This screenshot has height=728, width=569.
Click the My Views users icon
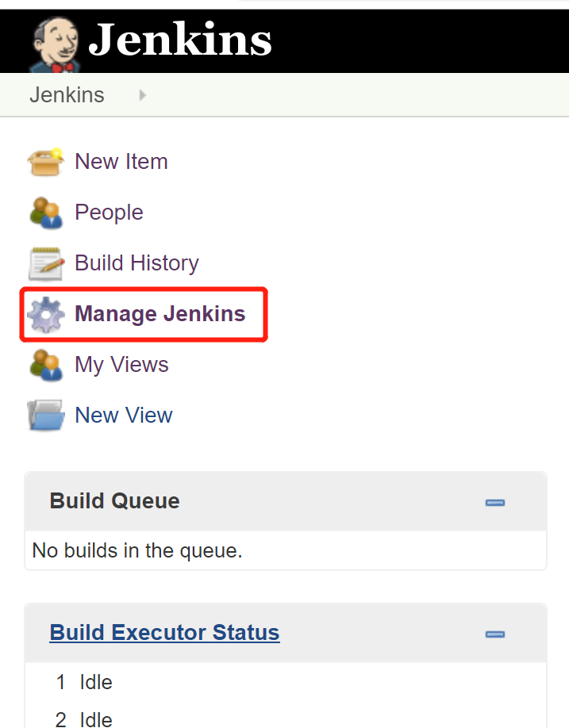click(x=45, y=365)
